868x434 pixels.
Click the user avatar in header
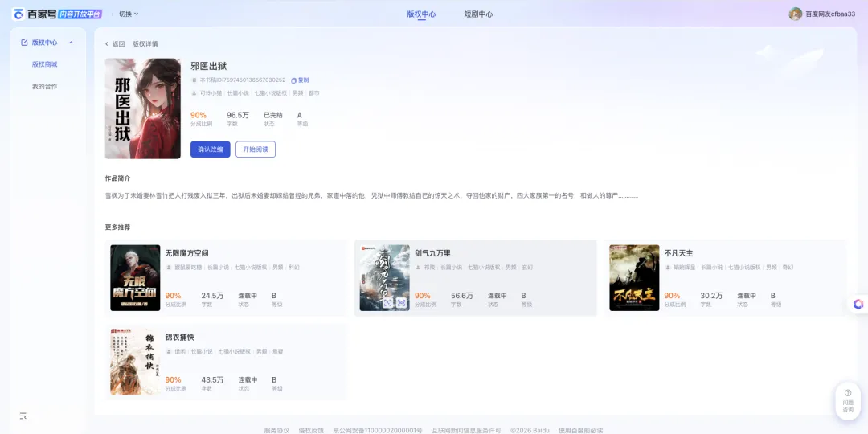click(796, 14)
